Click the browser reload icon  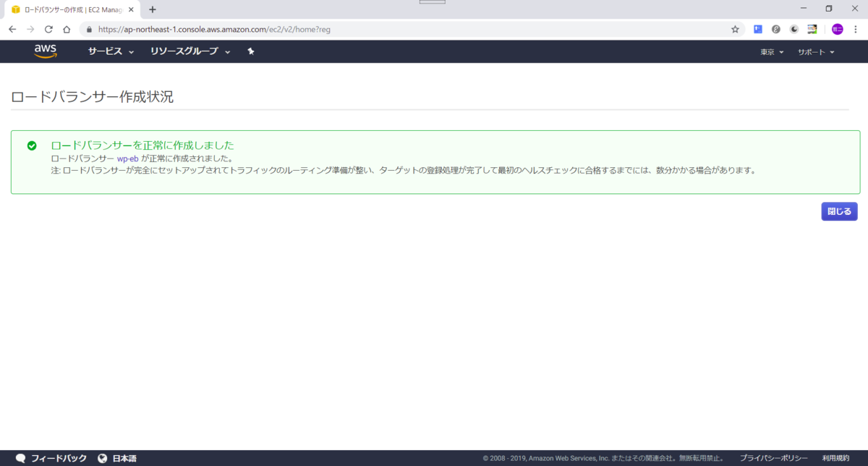tap(48, 29)
